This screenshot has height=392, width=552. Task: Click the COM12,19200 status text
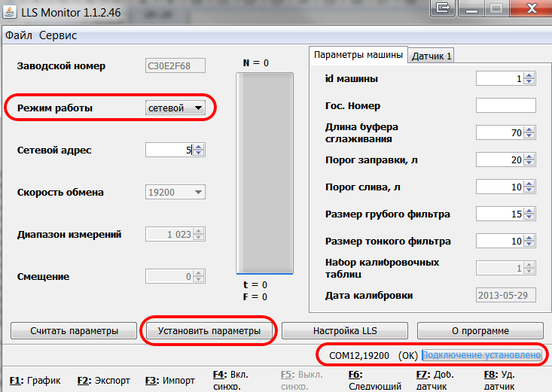tap(359, 356)
